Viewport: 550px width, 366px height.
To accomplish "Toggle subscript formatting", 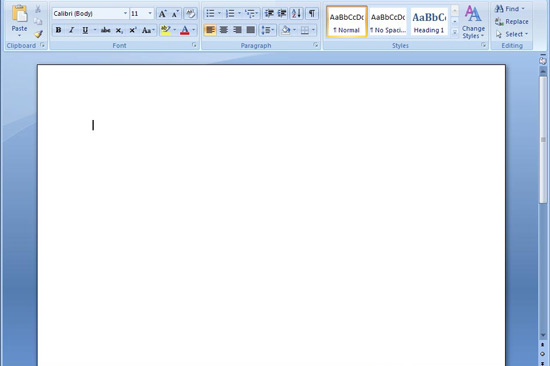I will pos(119,31).
